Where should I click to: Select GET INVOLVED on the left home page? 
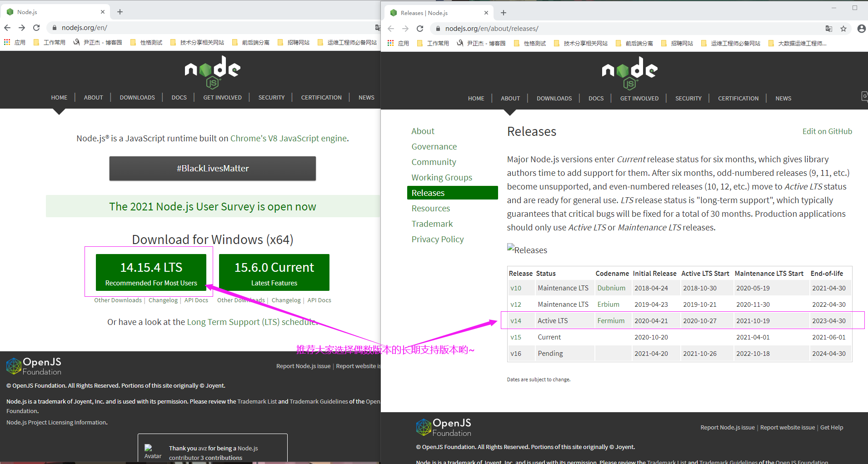pos(223,98)
